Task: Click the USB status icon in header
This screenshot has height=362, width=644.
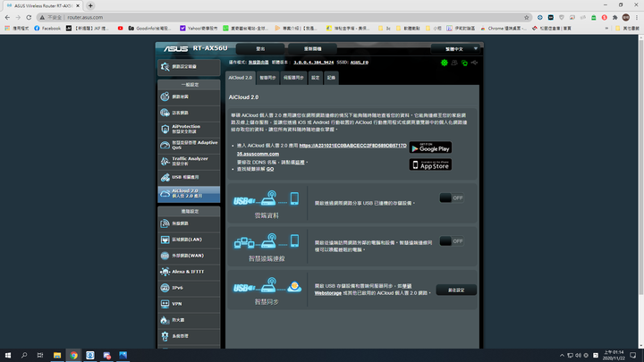Action: click(x=474, y=63)
